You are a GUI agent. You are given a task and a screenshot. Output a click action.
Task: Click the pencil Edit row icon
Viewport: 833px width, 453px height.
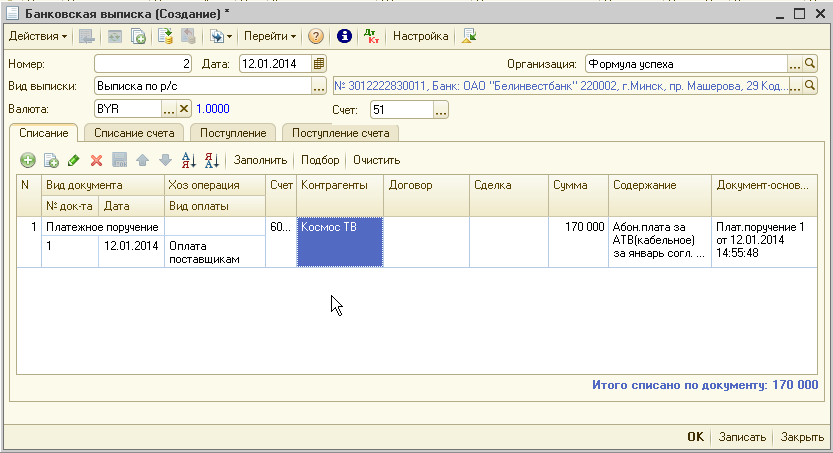pos(74,160)
